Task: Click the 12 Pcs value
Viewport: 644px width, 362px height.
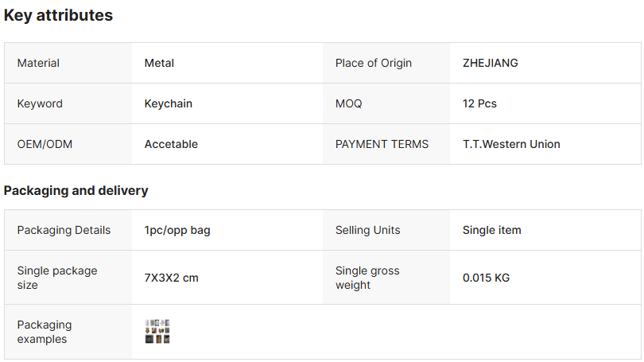Action: [x=479, y=103]
